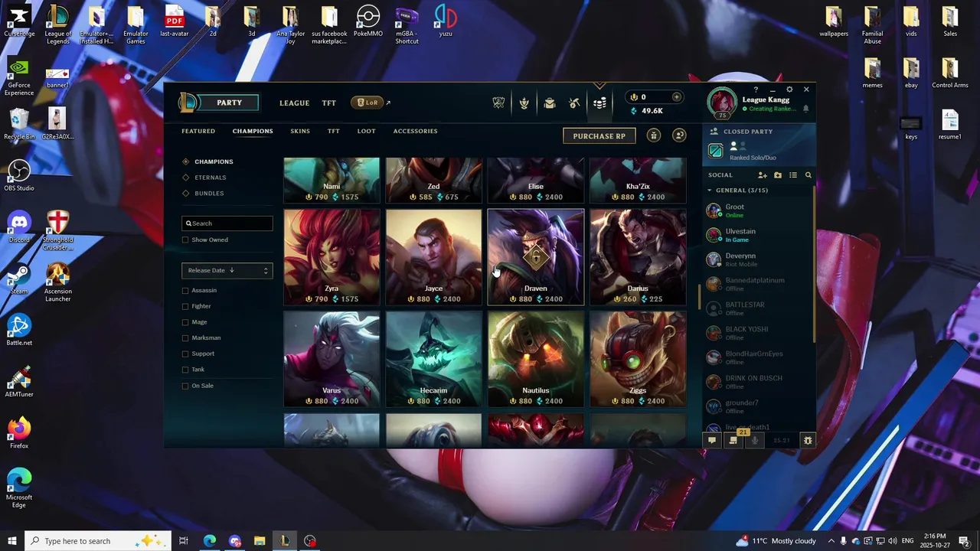The width and height of the screenshot is (980, 551).
Task: Click the League Kangg profile avatar
Action: tap(721, 103)
